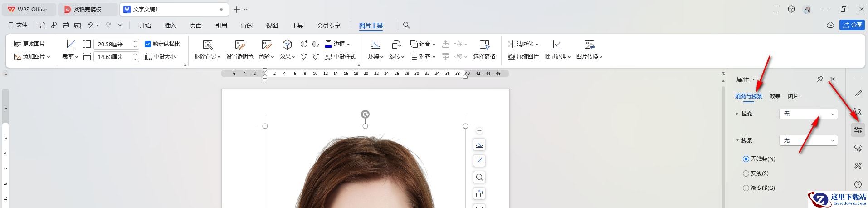Open Selection Pane (选择窗格)
868x208 pixels.
484,50
